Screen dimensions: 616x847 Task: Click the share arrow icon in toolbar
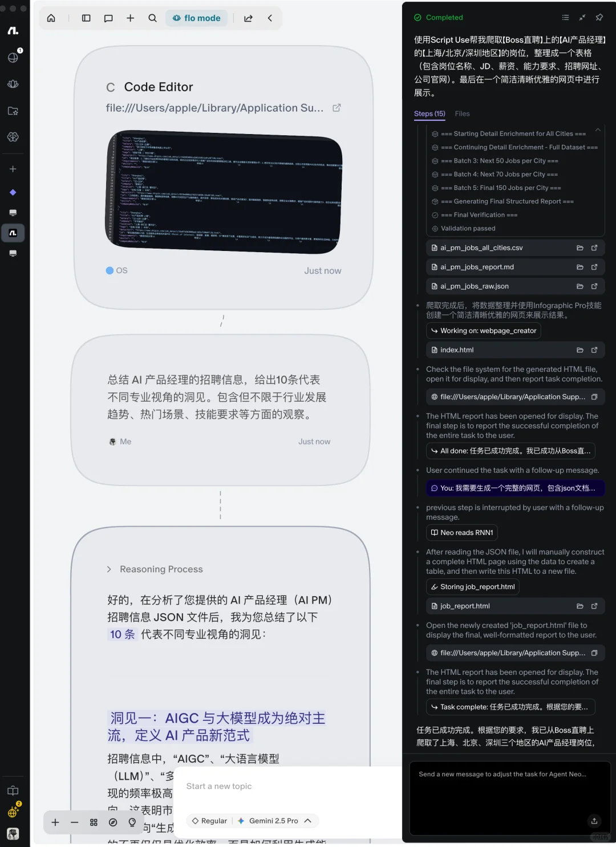[x=248, y=18]
